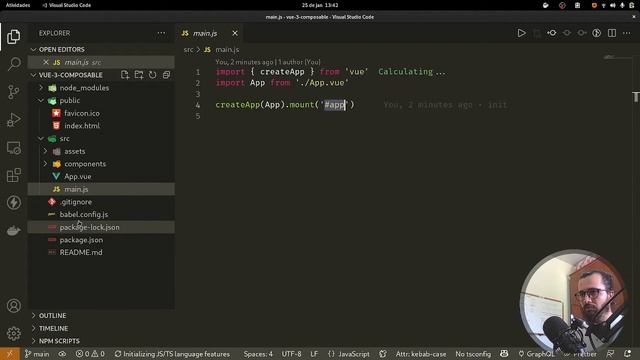Click the main.js breadcrumb segment
The width and height of the screenshot is (640, 360).
[227, 49]
